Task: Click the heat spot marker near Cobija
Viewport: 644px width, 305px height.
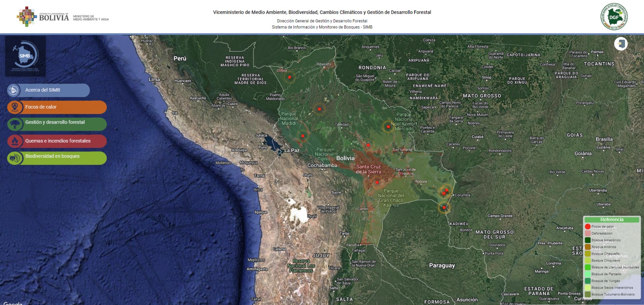Action: [x=289, y=77]
